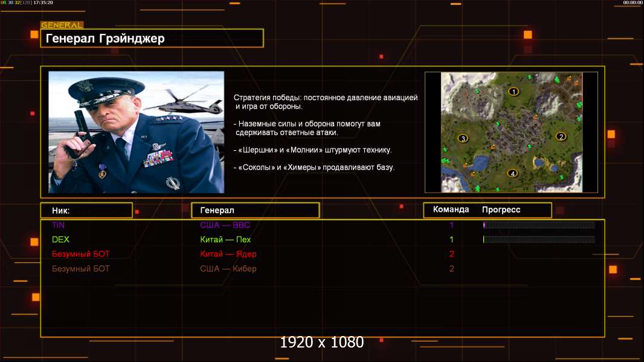The width and height of the screenshot is (644, 362).
Task: Click the 'Прогресс' column header
Action: coord(501,210)
